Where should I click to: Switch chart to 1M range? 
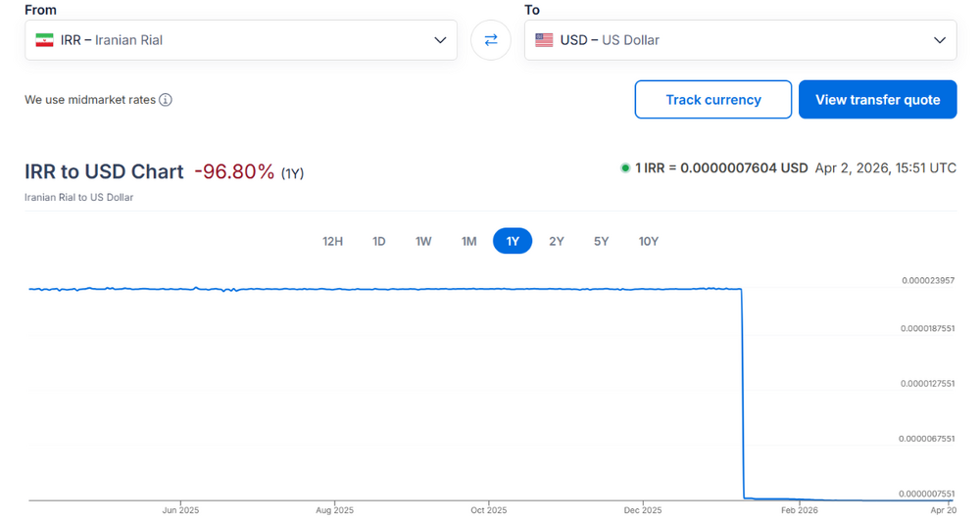[x=468, y=241]
